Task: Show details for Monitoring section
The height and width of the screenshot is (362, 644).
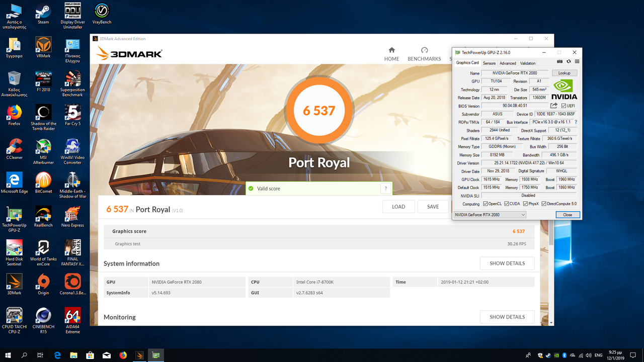Action: 507,317
